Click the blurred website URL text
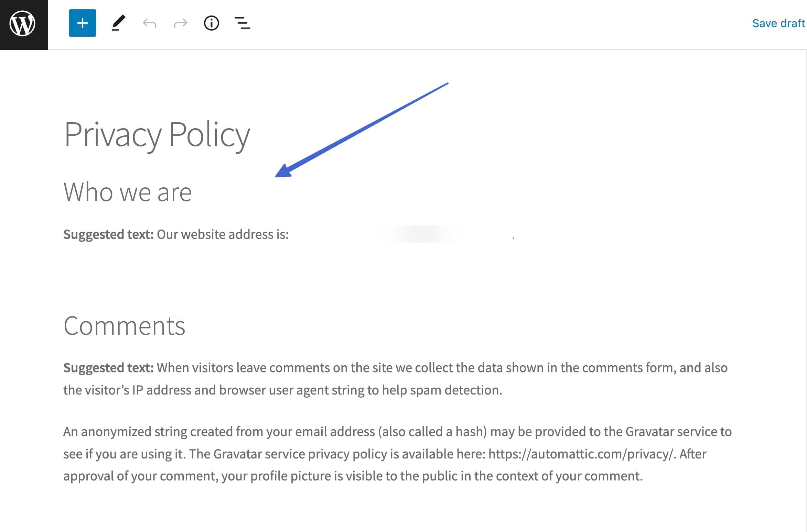807x532 pixels. click(420, 235)
